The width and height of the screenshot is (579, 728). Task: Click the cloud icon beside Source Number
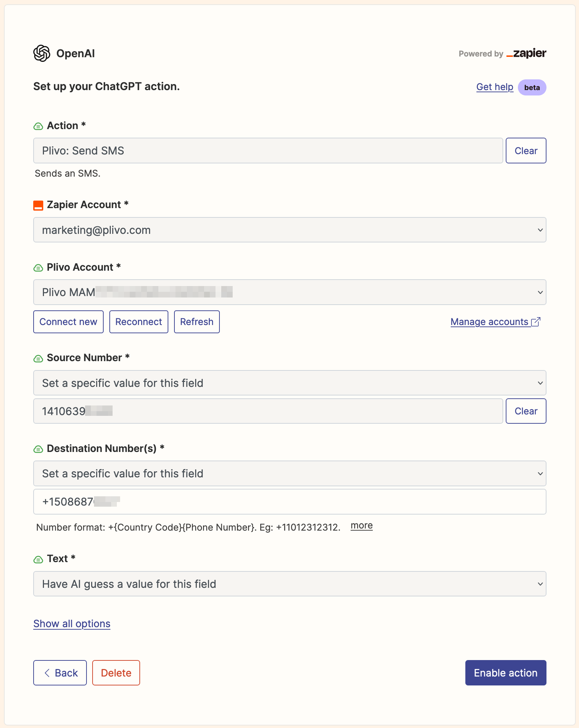[38, 358]
